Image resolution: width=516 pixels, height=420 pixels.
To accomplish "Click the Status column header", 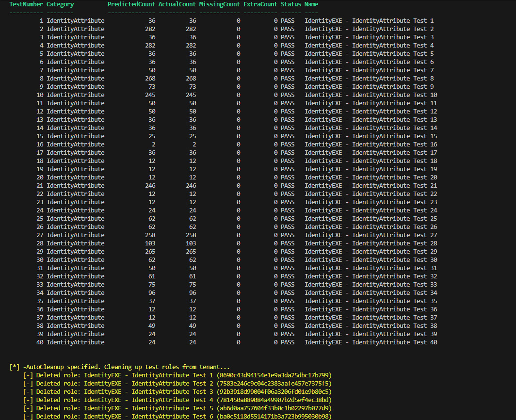I will click(x=291, y=4).
